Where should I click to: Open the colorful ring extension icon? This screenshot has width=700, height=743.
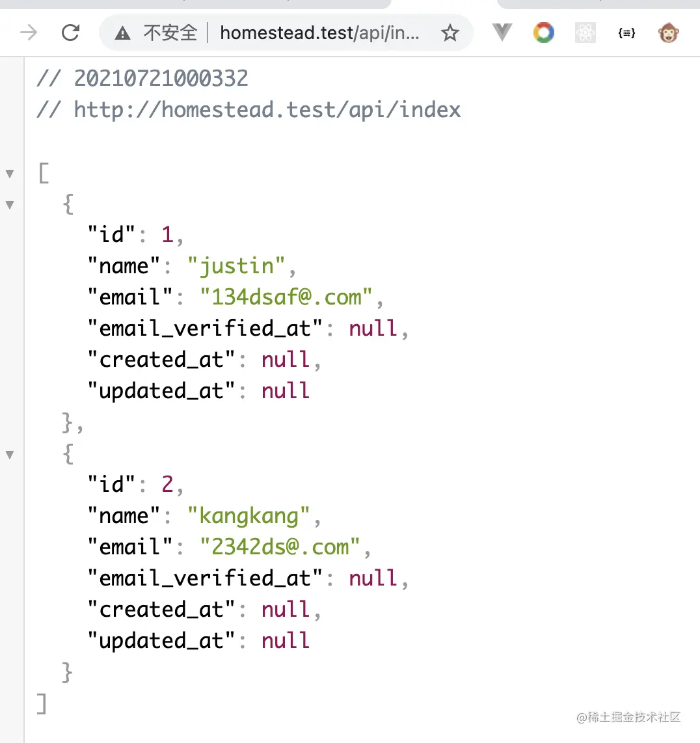tap(544, 33)
